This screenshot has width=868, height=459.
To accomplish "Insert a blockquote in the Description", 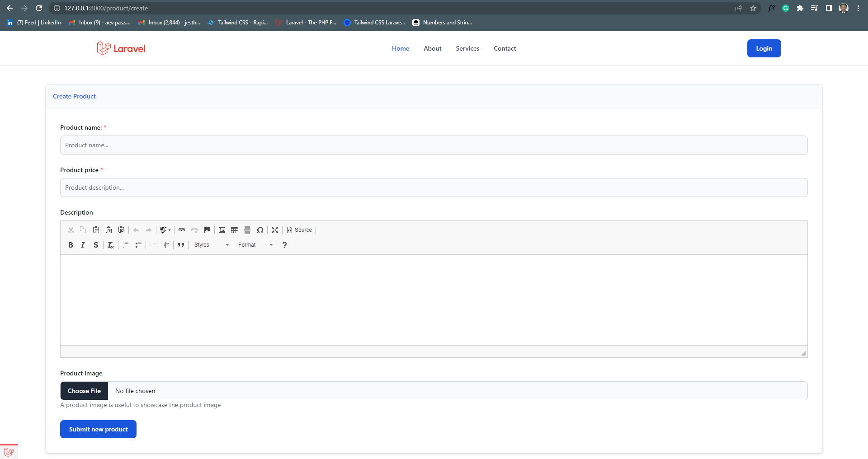I will (x=180, y=245).
